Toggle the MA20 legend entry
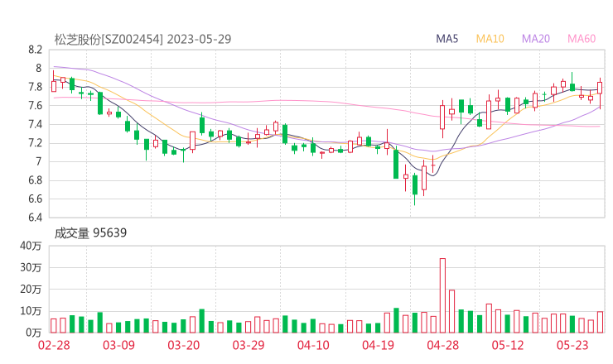 pos(536,39)
